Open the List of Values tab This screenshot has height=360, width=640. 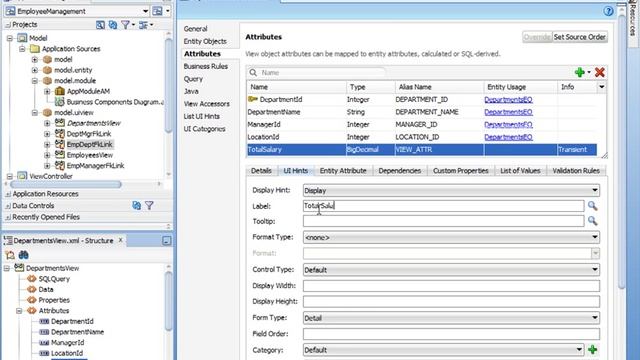[520, 171]
